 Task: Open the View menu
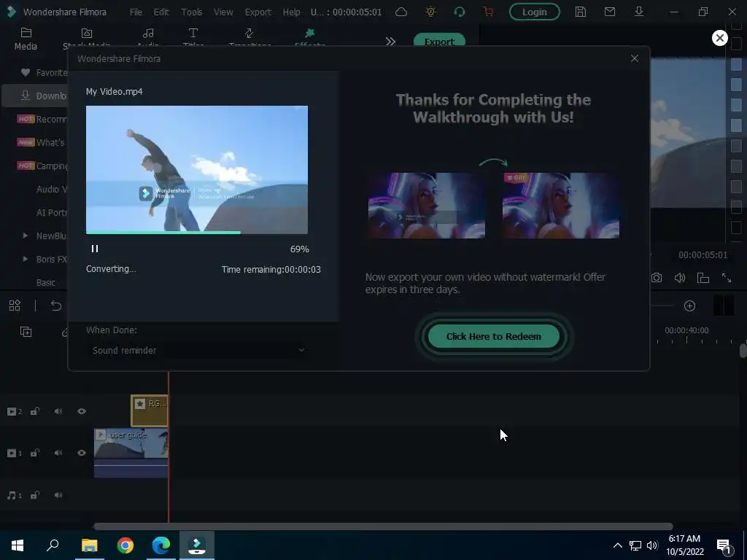point(223,12)
